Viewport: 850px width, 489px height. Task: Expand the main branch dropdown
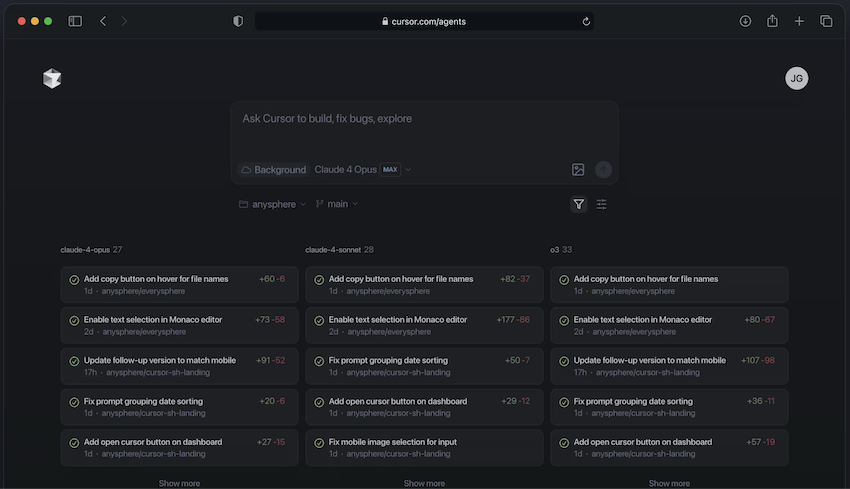click(x=337, y=204)
